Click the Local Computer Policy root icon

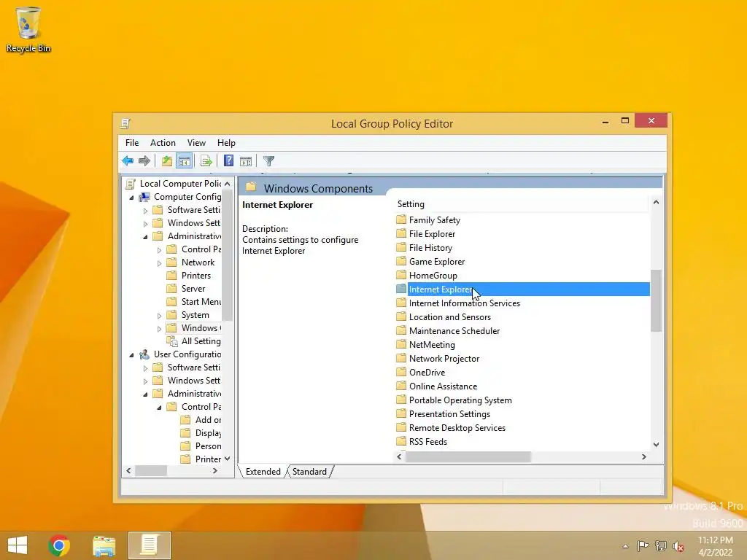(x=130, y=183)
